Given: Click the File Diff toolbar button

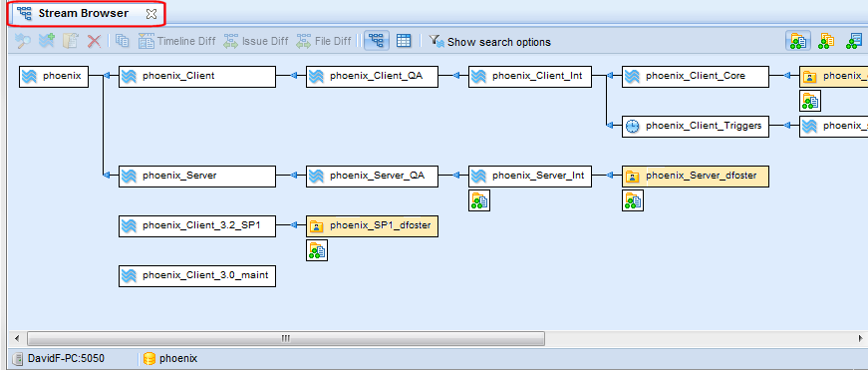Looking at the screenshot, I should click(324, 41).
